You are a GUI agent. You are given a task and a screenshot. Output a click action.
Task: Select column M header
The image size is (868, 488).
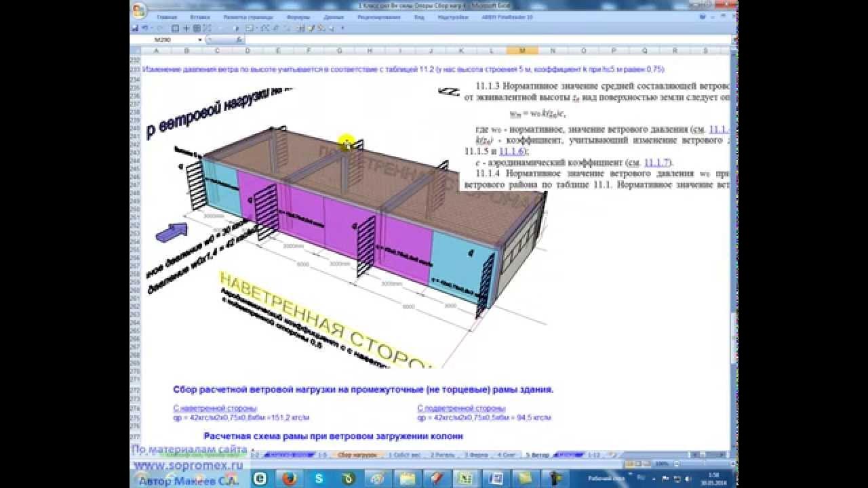tap(522, 51)
